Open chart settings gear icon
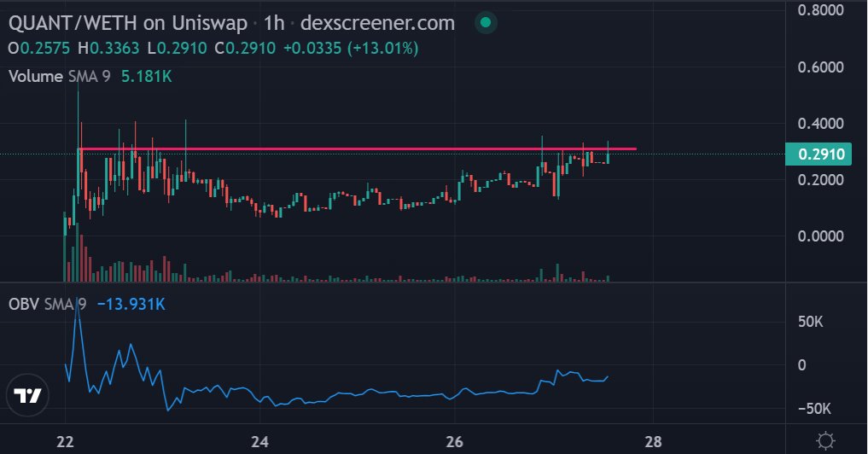Viewport: 868px width, 454px height. click(x=825, y=440)
